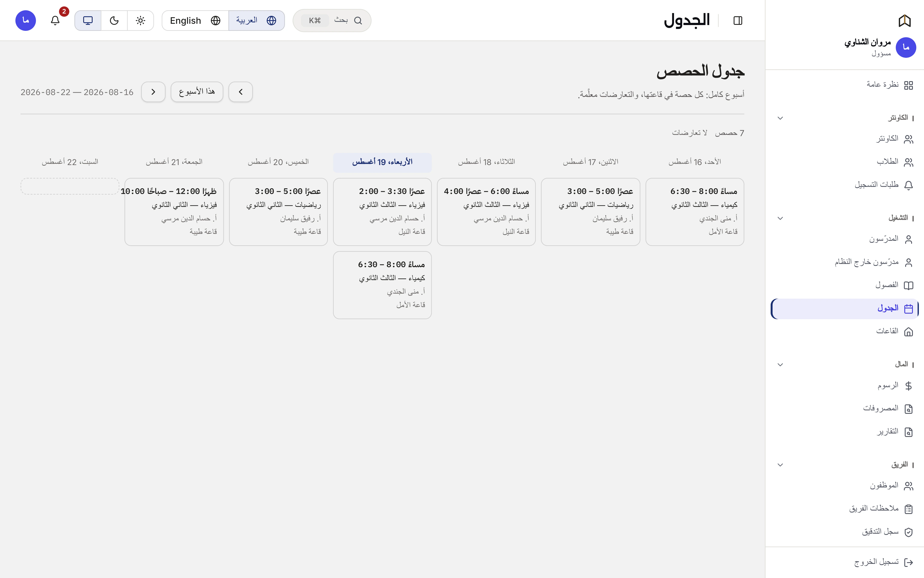
Task: Open the user avatar in the top bar
Action: coord(26,20)
